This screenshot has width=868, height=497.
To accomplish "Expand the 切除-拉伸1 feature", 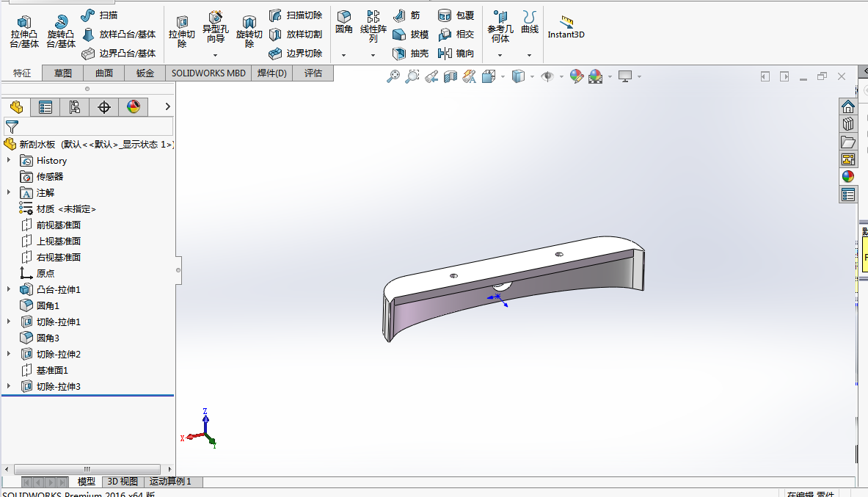I will (8, 322).
